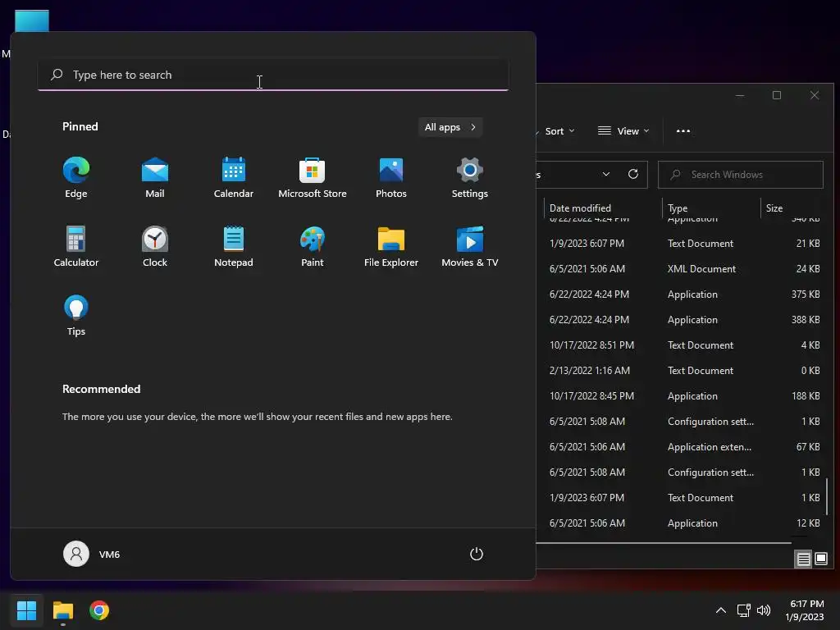Open Edge from pinned apps
Image resolution: width=840 pixels, height=630 pixels.
coord(76,178)
